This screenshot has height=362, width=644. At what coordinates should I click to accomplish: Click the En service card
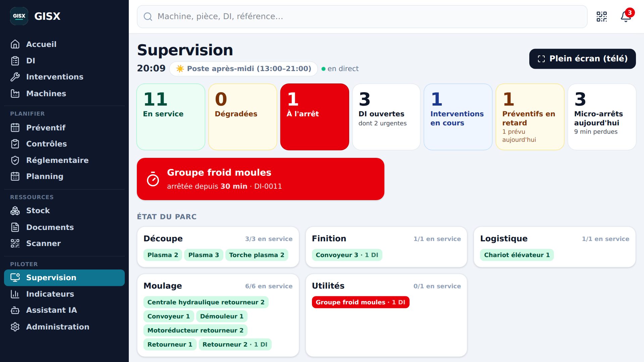pos(171,117)
